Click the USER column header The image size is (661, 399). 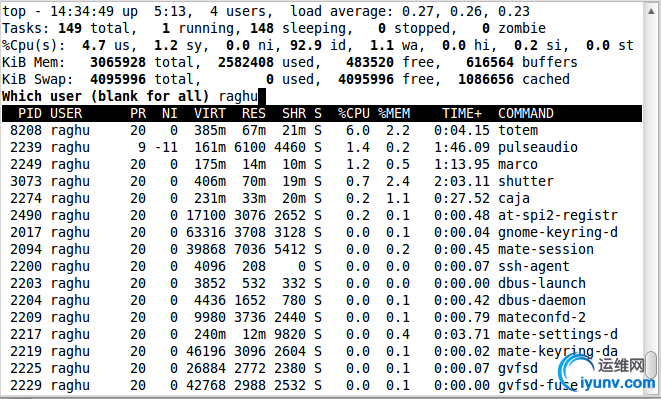point(66,113)
